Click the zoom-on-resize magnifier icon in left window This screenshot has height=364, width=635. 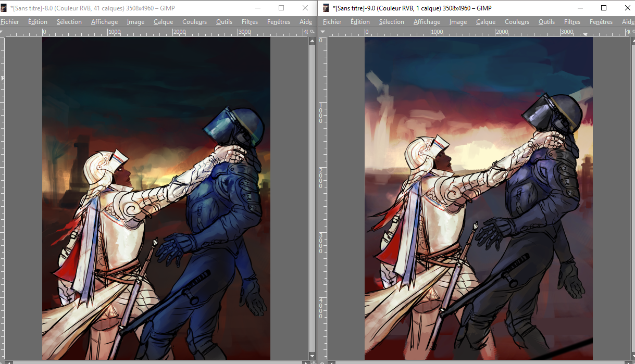point(312,32)
